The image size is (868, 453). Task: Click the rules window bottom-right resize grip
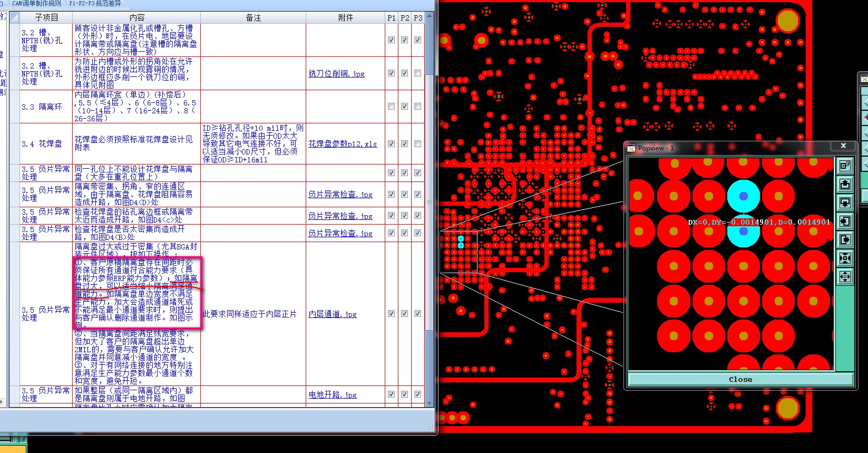[432, 428]
